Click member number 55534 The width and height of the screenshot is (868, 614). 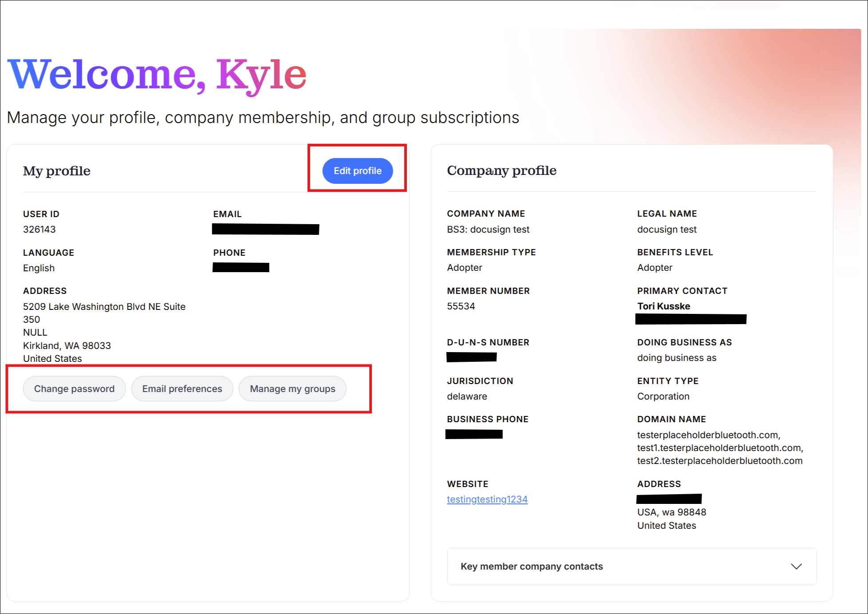pyautogui.click(x=461, y=306)
